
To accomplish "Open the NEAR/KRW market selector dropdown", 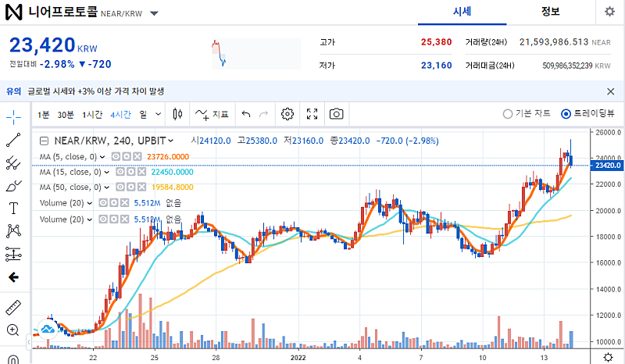I will [x=154, y=13].
